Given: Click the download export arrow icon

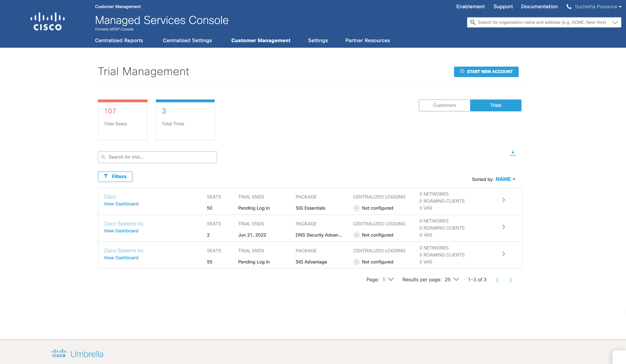Looking at the screenshot, I should click(x=513, y=153).
